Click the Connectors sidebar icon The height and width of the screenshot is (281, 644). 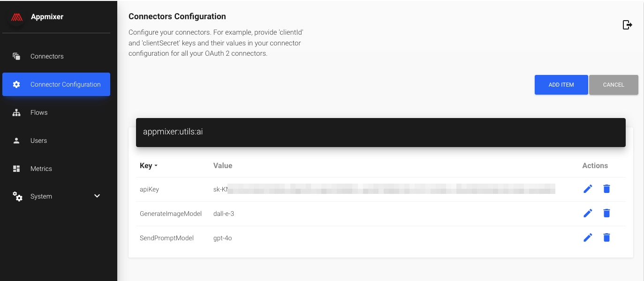pos(16,56)
